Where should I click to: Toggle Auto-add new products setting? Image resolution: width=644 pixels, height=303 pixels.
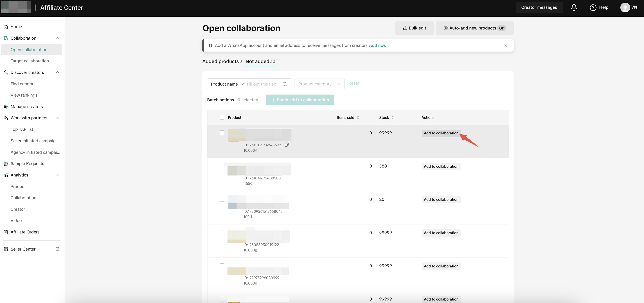pyautogui.click(x=475, y=28)
